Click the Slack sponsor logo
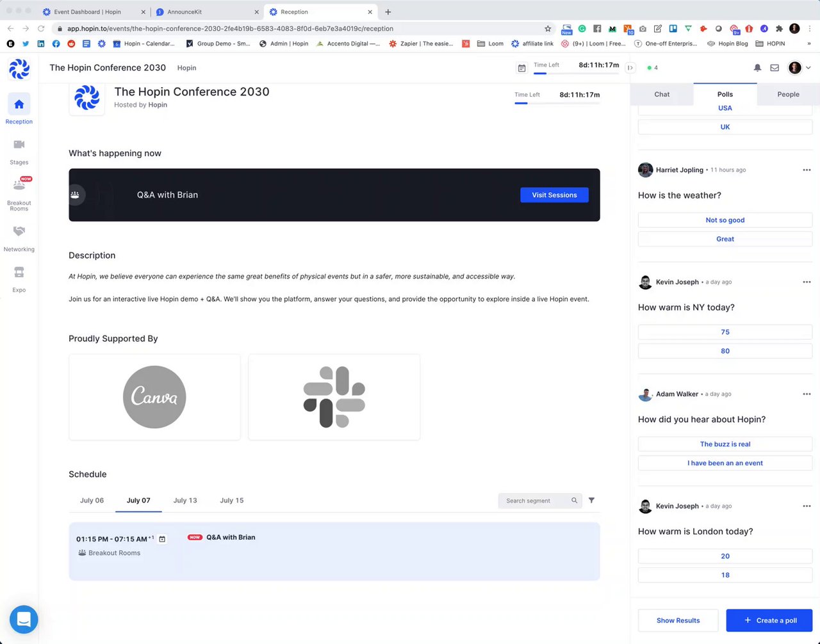820x644 pixels. (334, 397)
